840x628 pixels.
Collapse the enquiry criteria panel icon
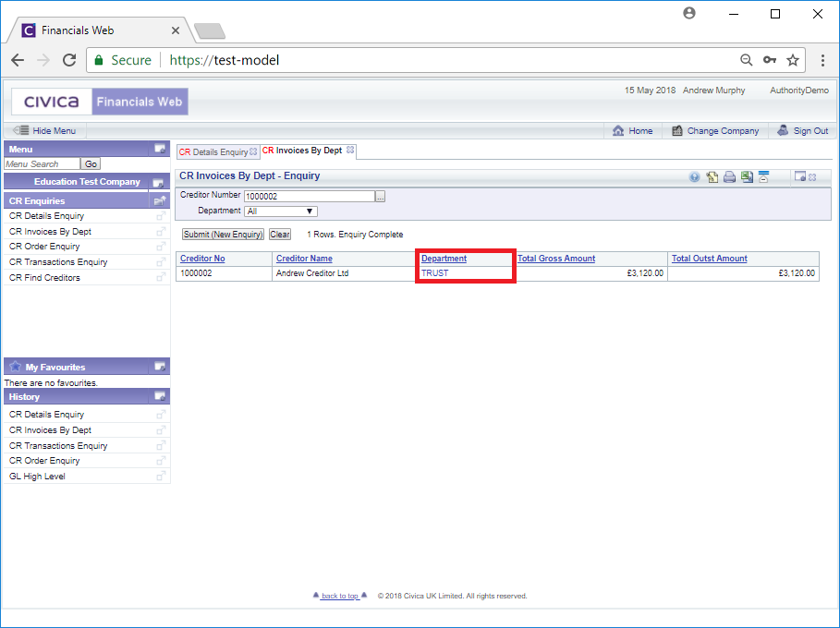[763, 177]
